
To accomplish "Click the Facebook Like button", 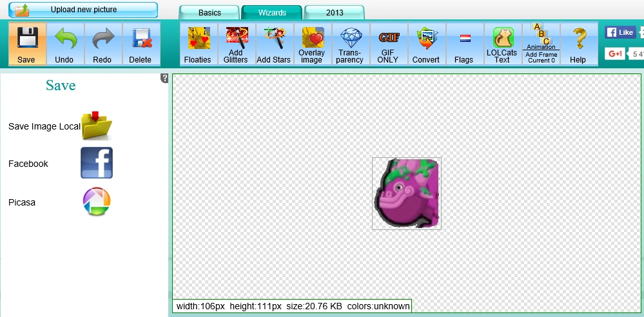I will pyautogui.click(x=620, y=32).
